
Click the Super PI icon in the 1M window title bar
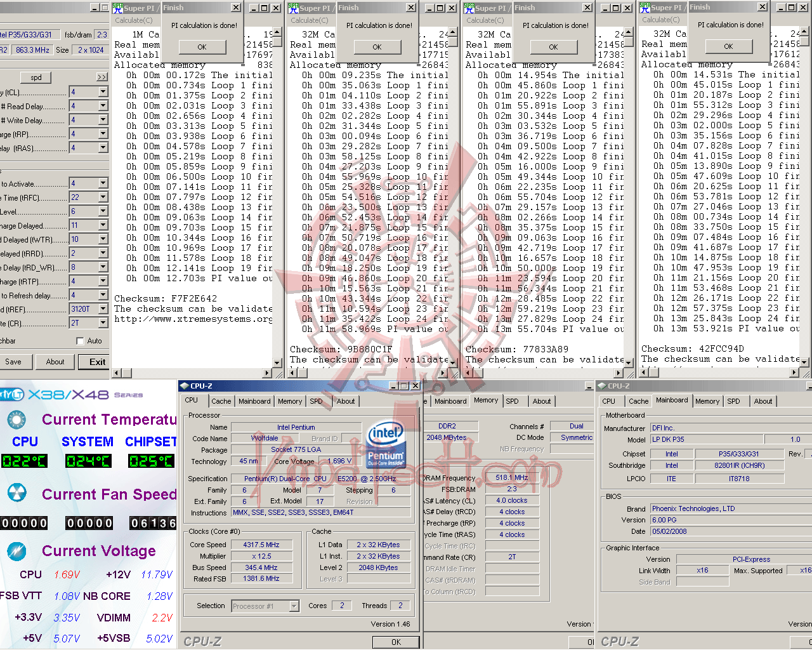tap(117, 8)
